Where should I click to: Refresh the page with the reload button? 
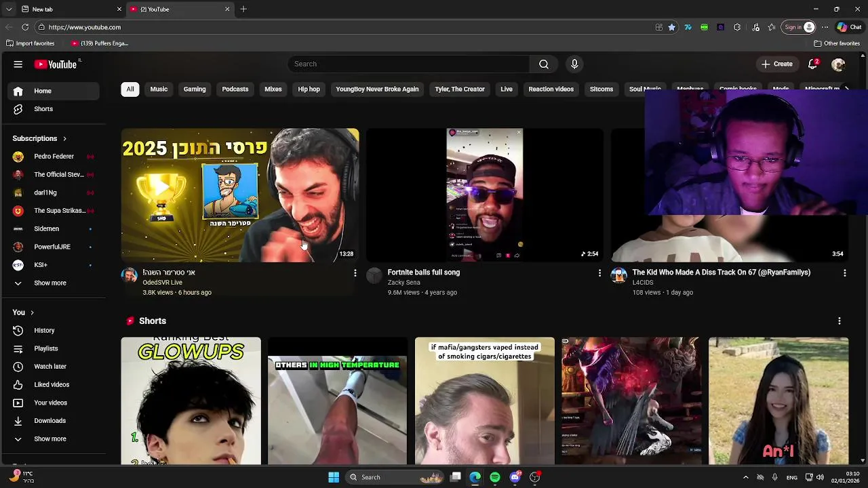point(25,27)
